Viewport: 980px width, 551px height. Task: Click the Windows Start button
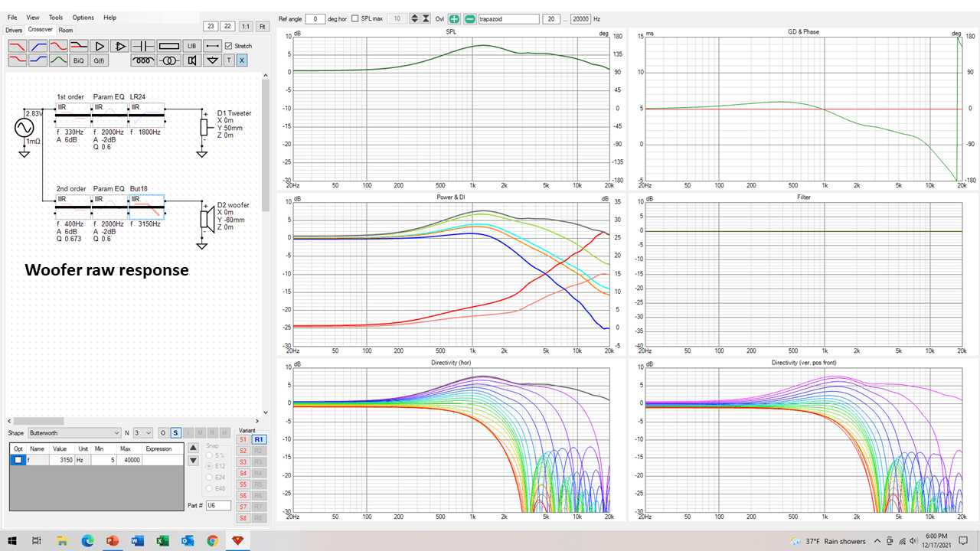12,541
